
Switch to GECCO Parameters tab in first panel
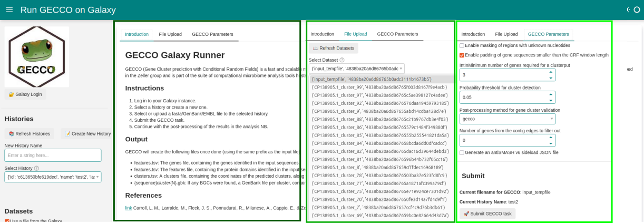(212, 34)
